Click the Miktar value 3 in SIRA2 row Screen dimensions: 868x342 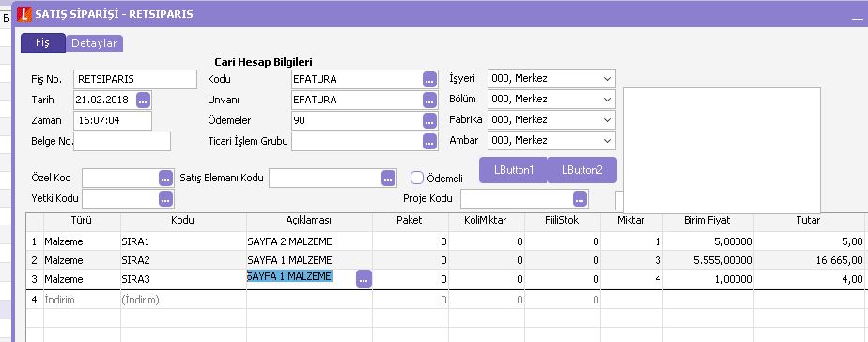tap(631, 260)
